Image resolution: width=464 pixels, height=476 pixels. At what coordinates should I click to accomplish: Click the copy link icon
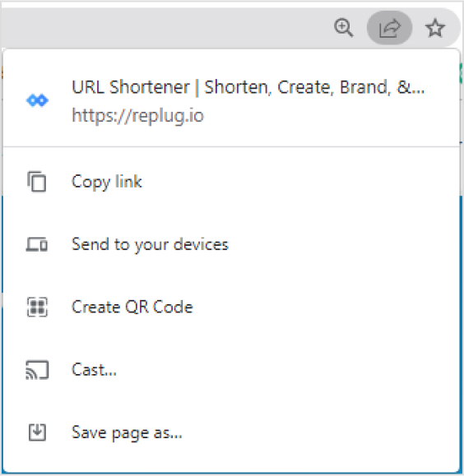tap(37, 182)
